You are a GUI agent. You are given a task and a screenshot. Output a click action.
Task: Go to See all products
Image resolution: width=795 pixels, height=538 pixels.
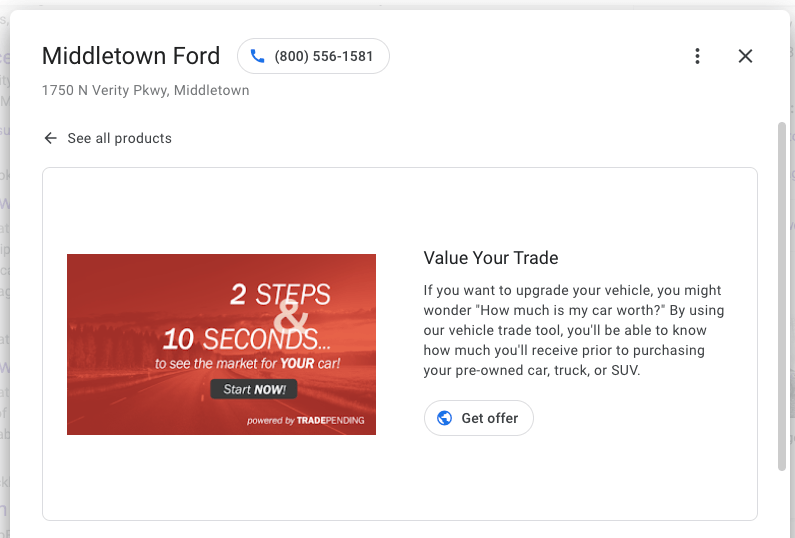pyautogui.click(x=119, y=138)
